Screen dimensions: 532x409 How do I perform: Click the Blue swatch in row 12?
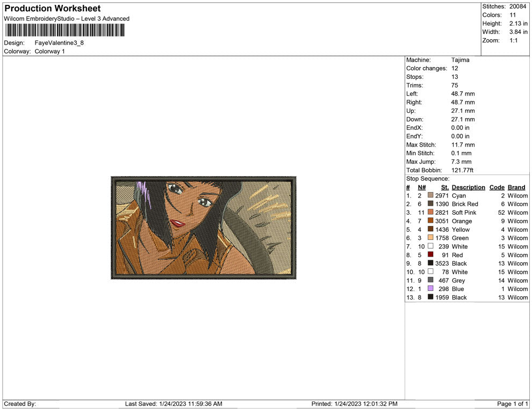[430, 289]
